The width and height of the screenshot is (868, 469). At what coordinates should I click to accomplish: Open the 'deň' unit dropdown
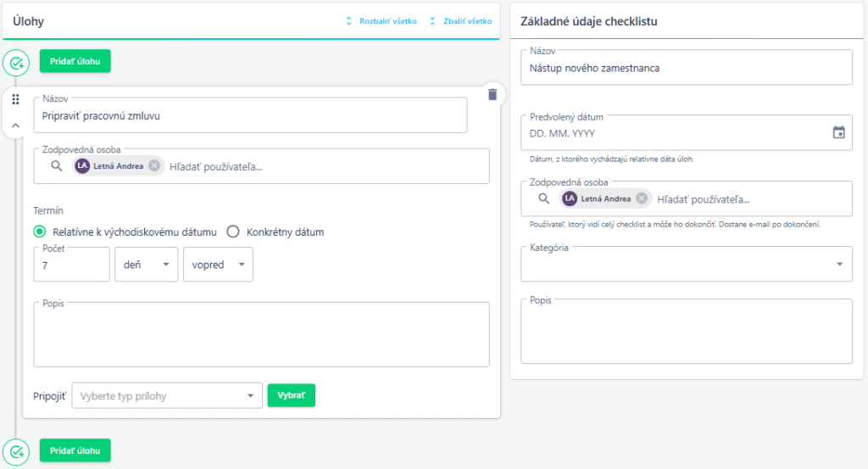(146, 265)
